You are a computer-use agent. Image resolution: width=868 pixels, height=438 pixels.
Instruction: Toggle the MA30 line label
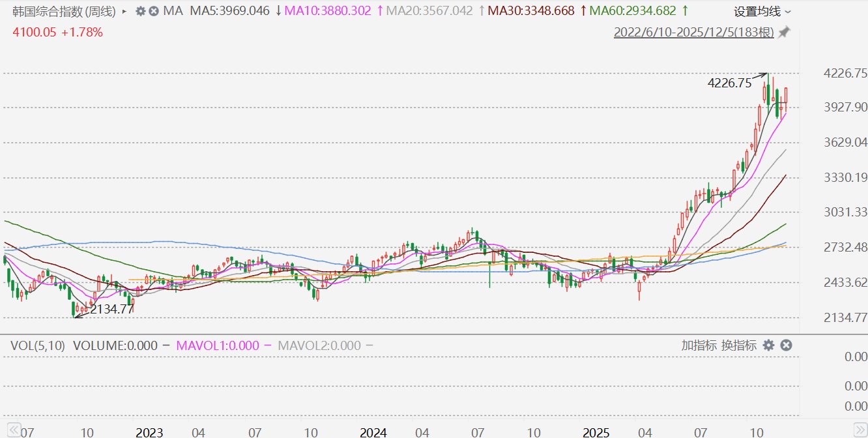coord(531,11)
